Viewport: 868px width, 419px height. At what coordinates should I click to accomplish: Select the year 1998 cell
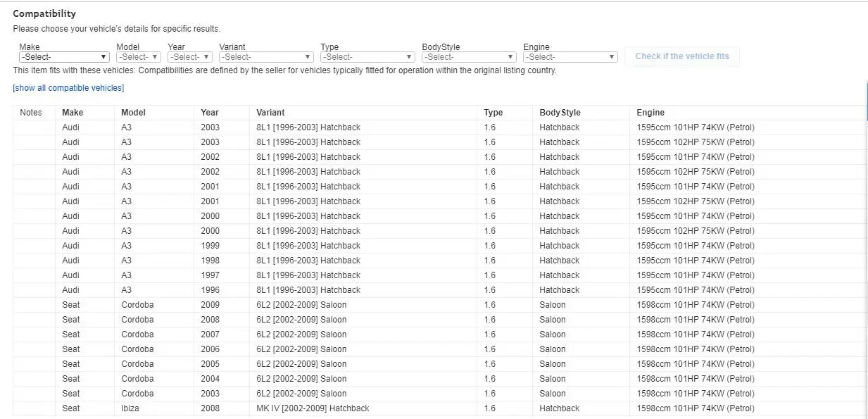click(210, 261)
